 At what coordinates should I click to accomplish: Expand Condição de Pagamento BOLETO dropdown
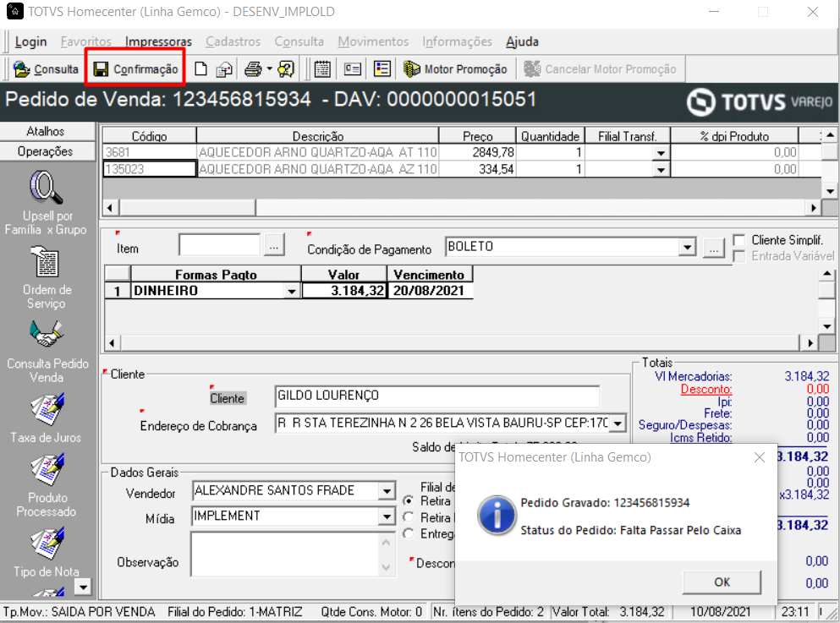pos(688,247)
